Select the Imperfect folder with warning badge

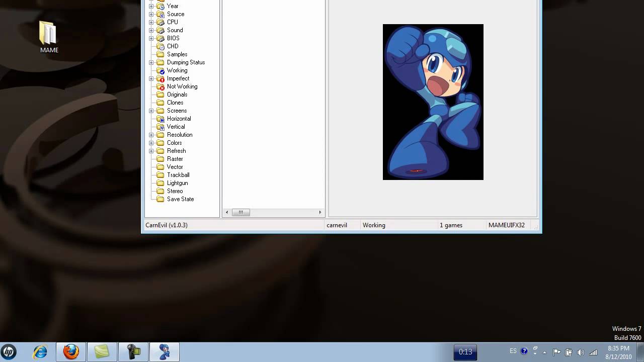point(173,78)
